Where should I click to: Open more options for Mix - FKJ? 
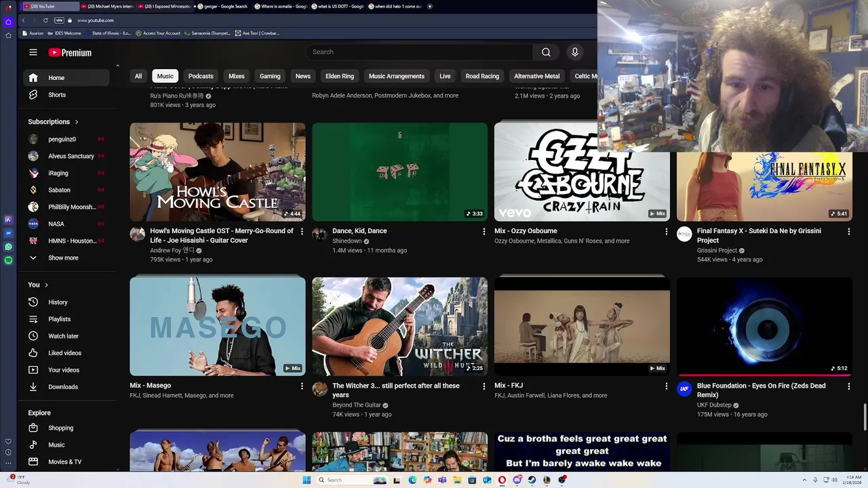pos(666,386)
